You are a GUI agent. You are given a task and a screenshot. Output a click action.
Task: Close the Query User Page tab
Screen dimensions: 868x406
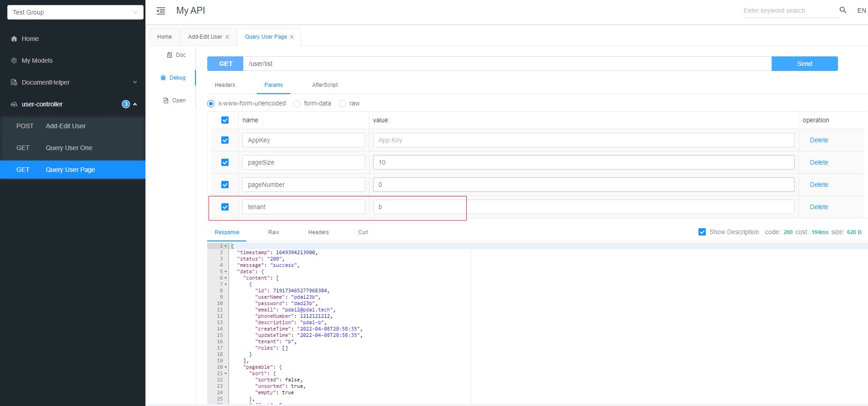pyautogui.click(x=292, y=37)
